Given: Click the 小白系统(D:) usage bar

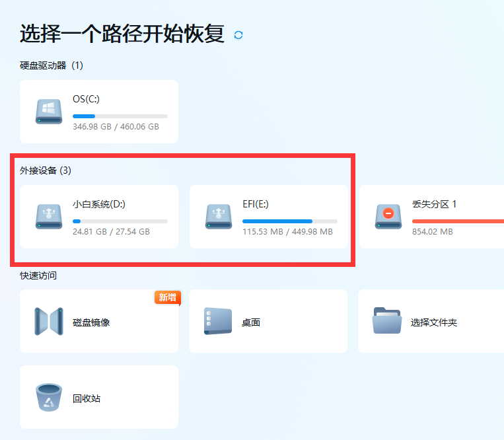Looking at the screenshot, I should [x=120, y=221].
